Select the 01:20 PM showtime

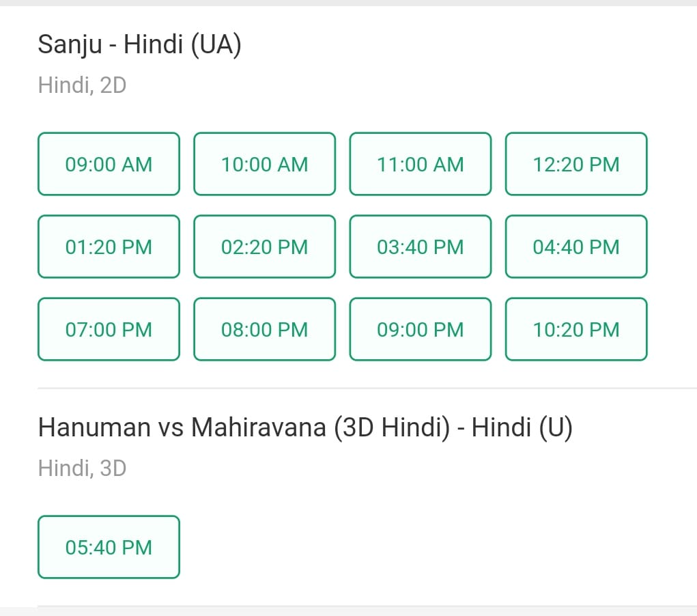[109, 247]
